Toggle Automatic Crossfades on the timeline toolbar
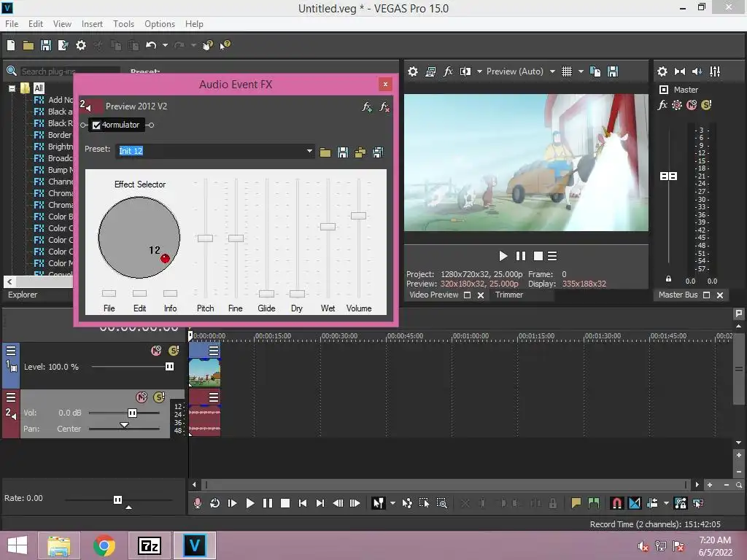747x560 pixels. click(635, 503)
